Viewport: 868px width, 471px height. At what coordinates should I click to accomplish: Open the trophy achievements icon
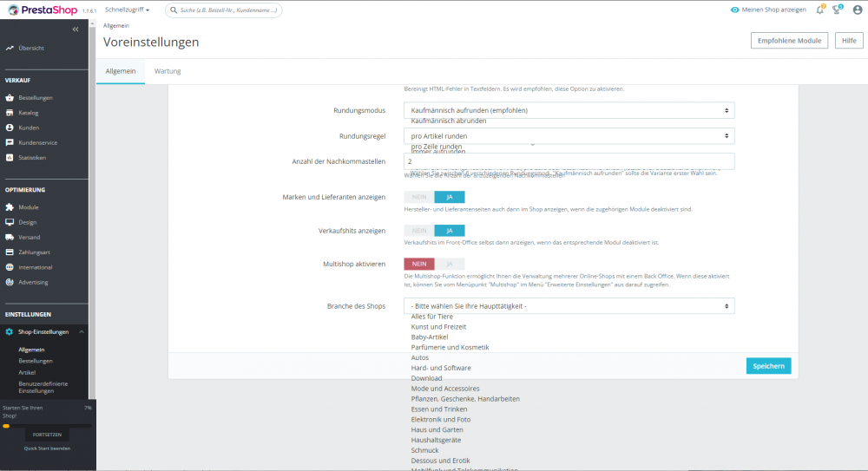837,10
